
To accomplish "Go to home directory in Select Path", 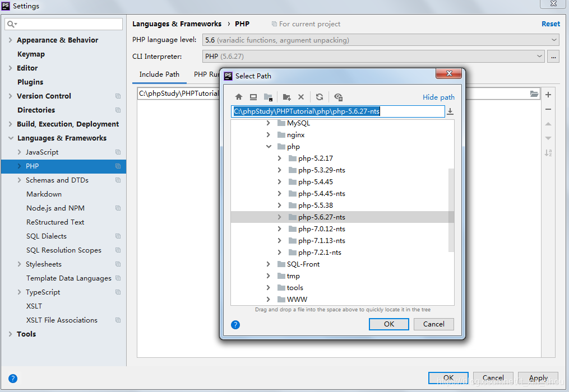I will (239, 97).
